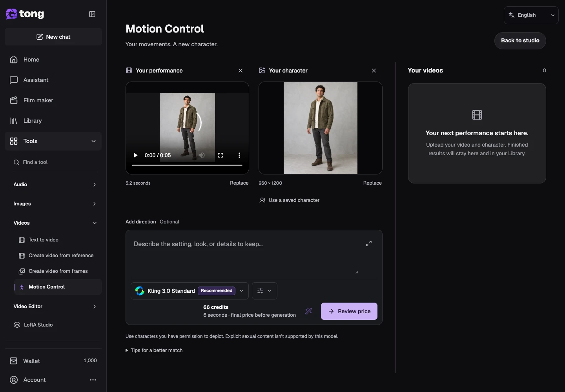
Task: Open the Account more options menu
Action: coord(93,380)
